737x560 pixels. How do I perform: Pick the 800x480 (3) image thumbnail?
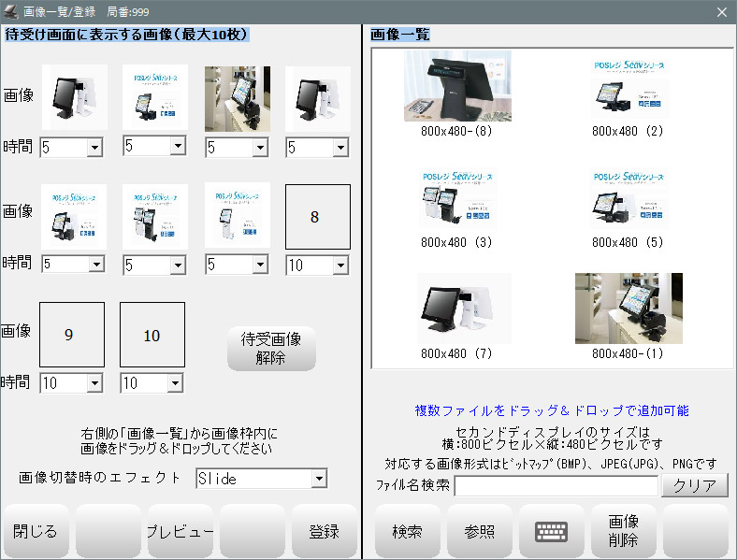(x=457, y=197)
